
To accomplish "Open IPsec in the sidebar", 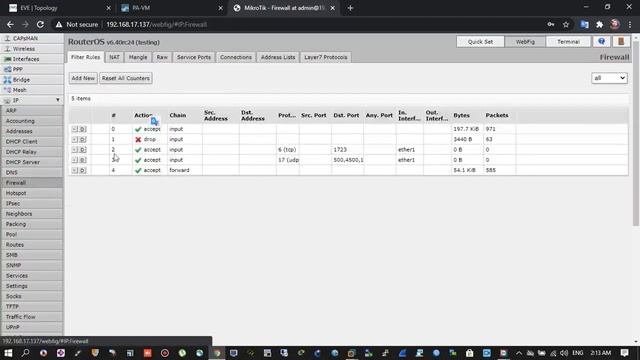I will coord(32,203).
